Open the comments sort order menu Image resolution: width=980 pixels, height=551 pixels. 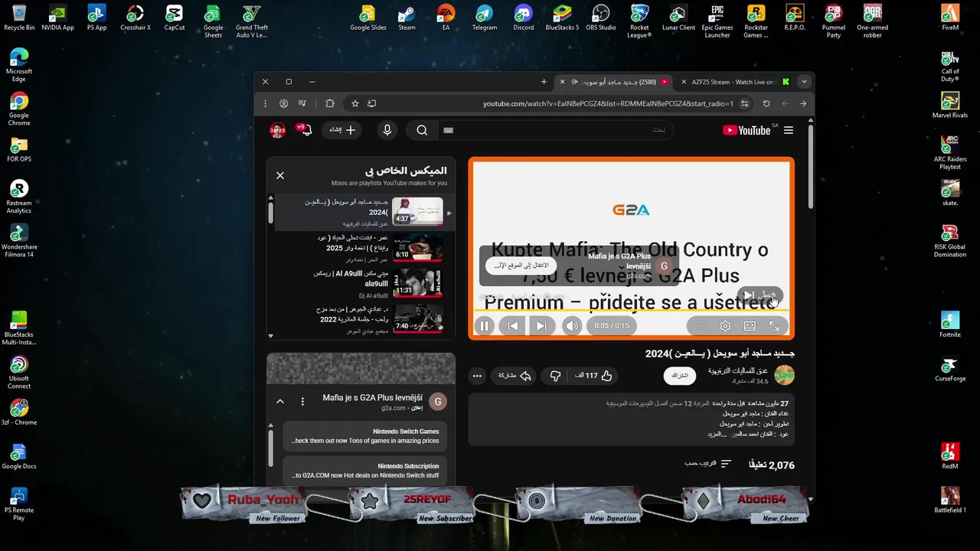pyautogui.click(x=708, y=464)
